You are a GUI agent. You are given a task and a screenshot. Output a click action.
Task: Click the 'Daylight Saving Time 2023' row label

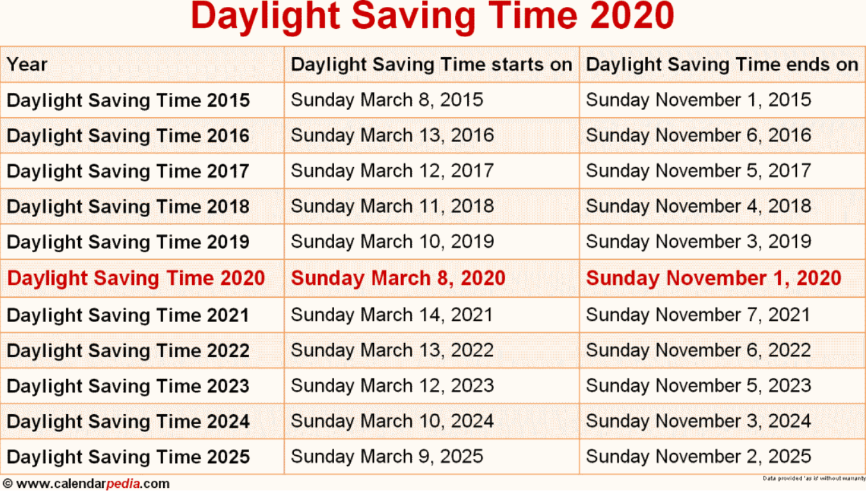coord(128,386)
